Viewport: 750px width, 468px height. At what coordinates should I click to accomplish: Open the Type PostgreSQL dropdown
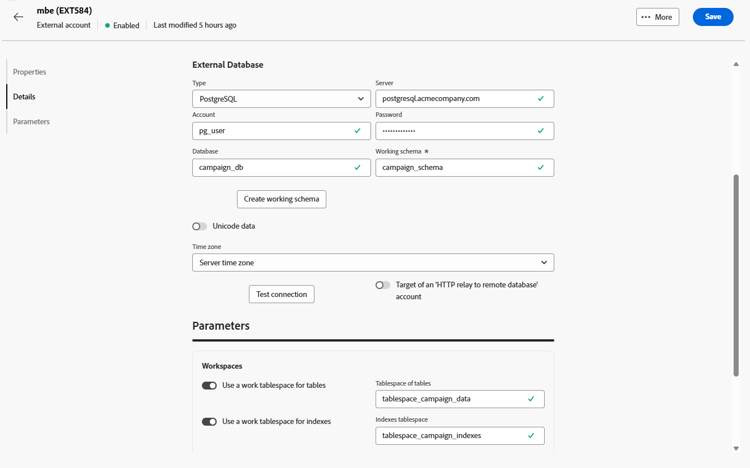click(281, 99)
